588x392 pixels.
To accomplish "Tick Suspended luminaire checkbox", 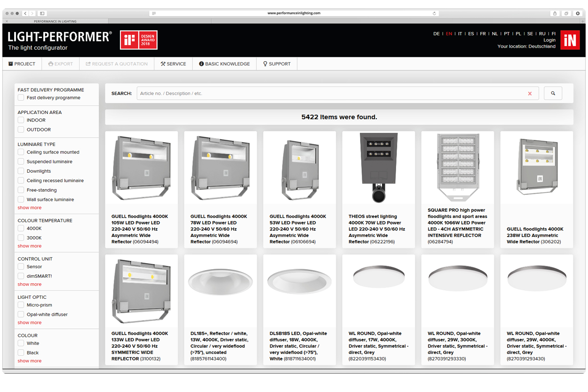I will [21, 161].
